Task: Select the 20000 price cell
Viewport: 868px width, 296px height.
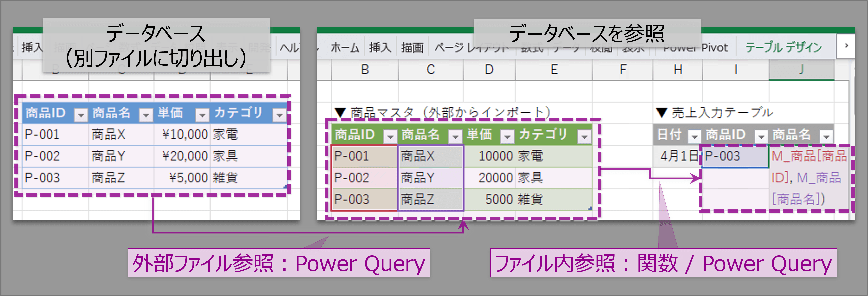Action: click(489, 178)
